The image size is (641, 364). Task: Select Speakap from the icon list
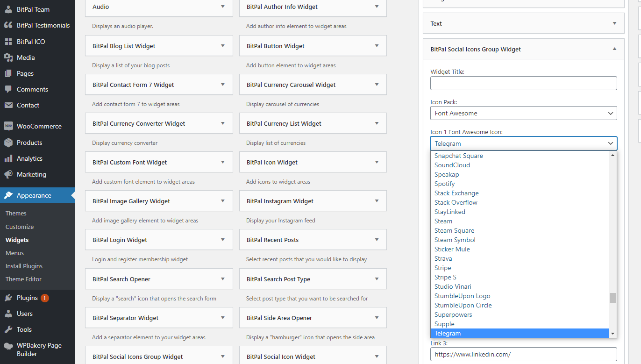click(x=520, y=174)
